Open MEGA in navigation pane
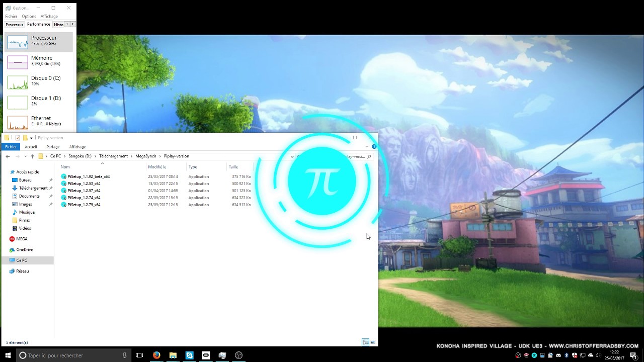 tap(22, 239)
